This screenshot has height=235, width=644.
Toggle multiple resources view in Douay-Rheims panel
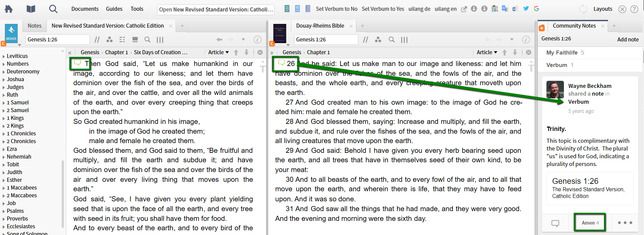[404, 40]
